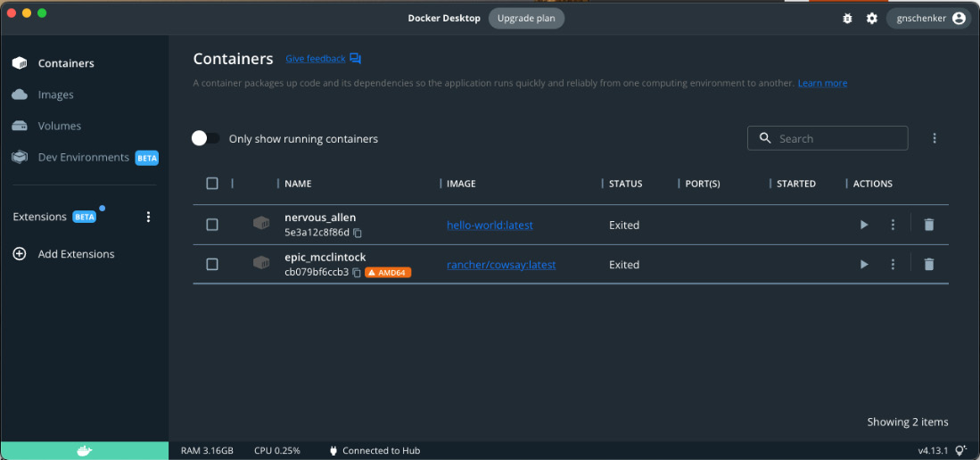Copy container ID 5e3a12c8f86d
Screen dimensions: 980x460
(358, 233)
